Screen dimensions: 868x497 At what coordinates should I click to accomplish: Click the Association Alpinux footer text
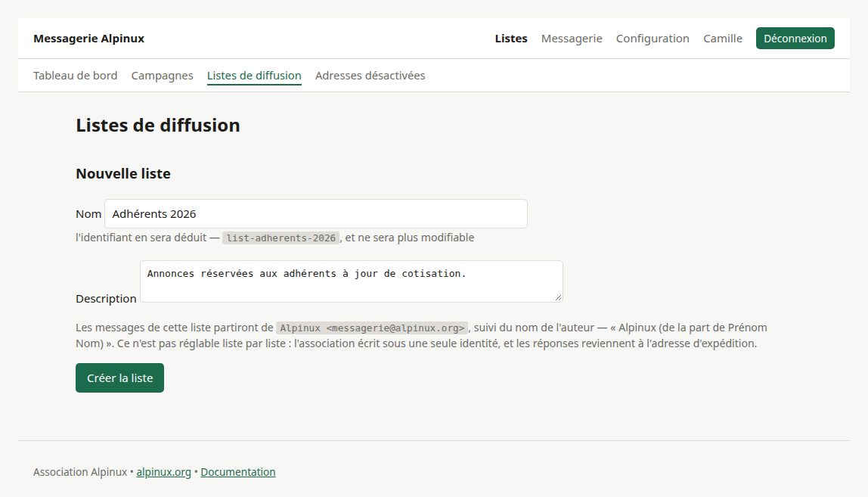pyautogui.click(x=80, y=472)
